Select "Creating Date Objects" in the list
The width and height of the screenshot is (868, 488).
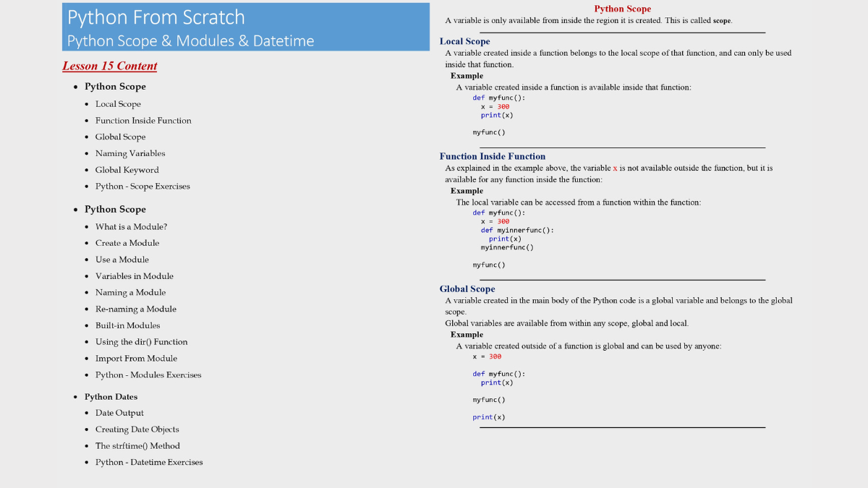(137, 429)
